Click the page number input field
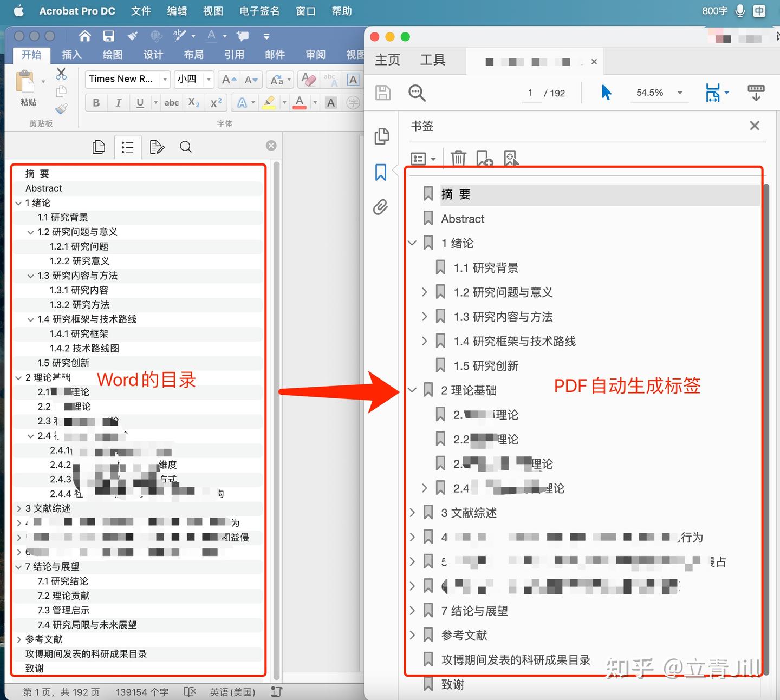This screenshot has height=700, width=780. pos(530,93)
